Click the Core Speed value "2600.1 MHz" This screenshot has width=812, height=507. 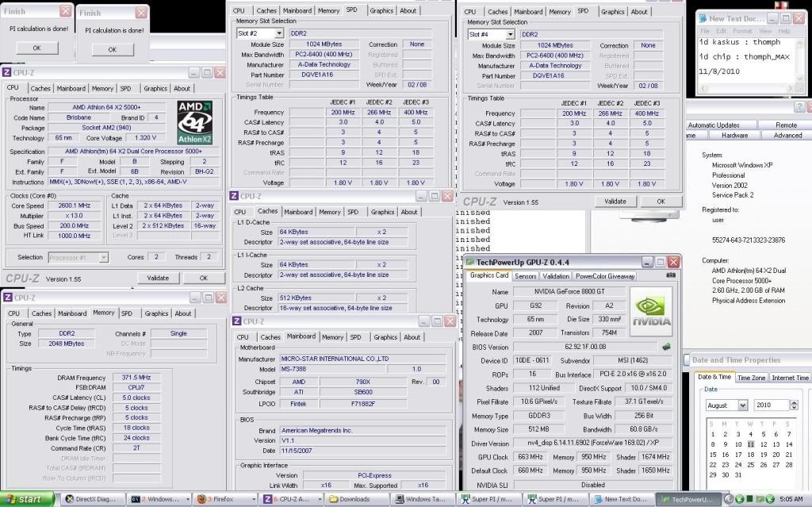pos(74,205)
